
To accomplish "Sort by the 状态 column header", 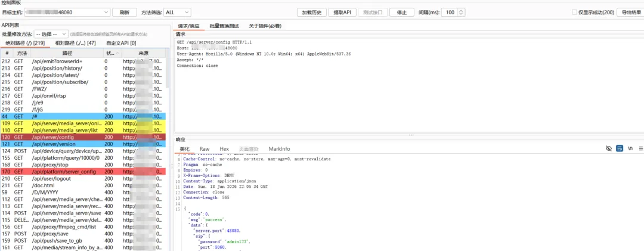I will tap(112, 53).
